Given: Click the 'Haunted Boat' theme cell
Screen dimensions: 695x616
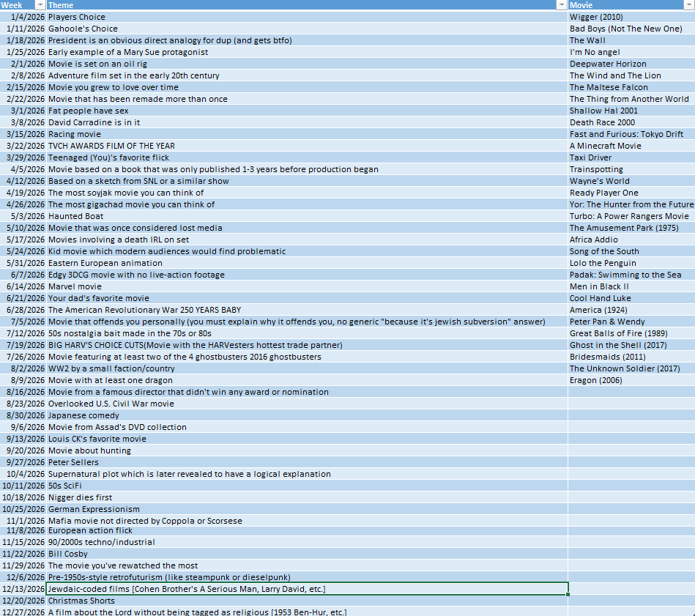Looking at the screenshot, I should (307, 216).
